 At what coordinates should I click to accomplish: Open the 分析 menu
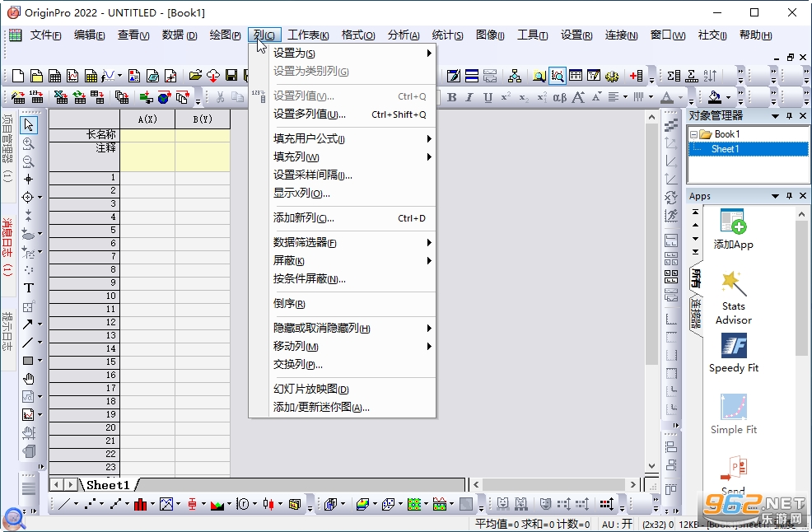click(x=404, y=35)
